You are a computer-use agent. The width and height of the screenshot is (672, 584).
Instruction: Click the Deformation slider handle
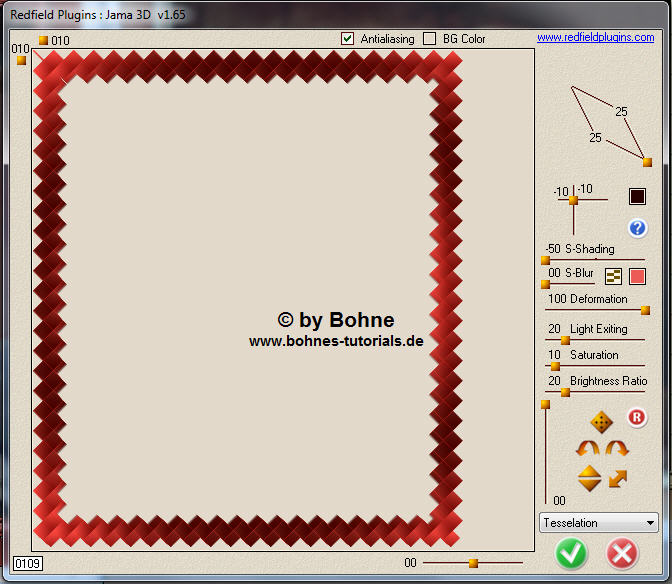coord(645,310)
